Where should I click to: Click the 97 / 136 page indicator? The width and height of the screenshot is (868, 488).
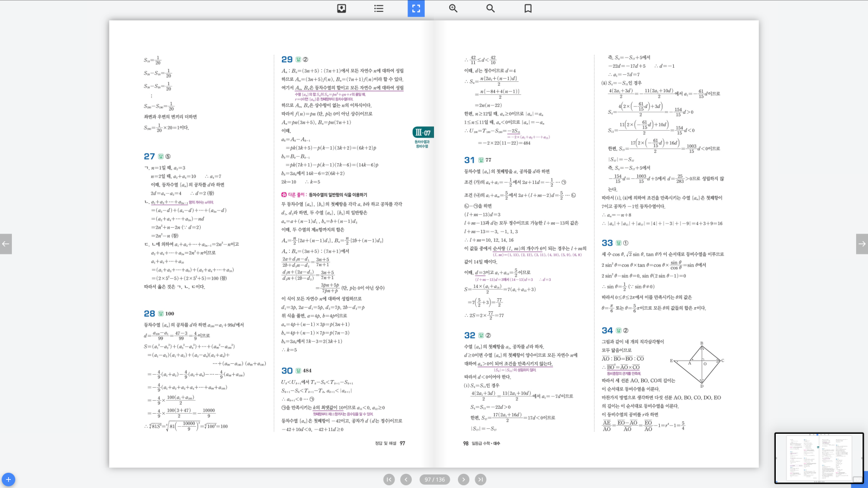(x=435, y=479)
